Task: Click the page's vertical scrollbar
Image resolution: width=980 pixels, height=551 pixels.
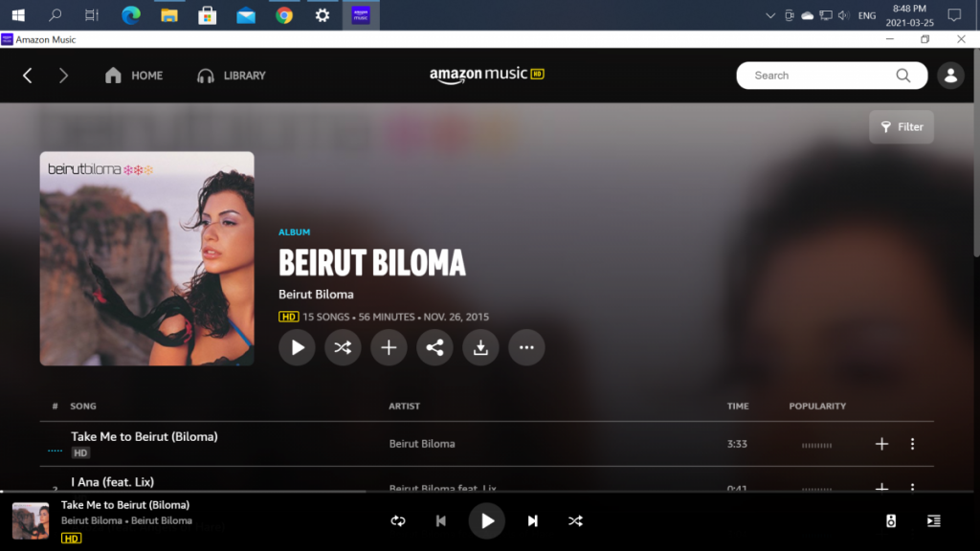Action: [976, 153]
